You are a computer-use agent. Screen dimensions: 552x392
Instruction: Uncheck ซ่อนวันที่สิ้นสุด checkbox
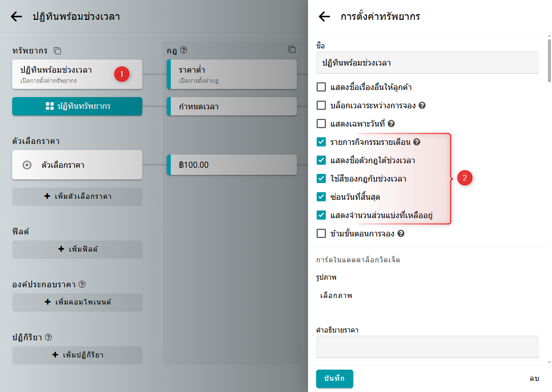321,197
